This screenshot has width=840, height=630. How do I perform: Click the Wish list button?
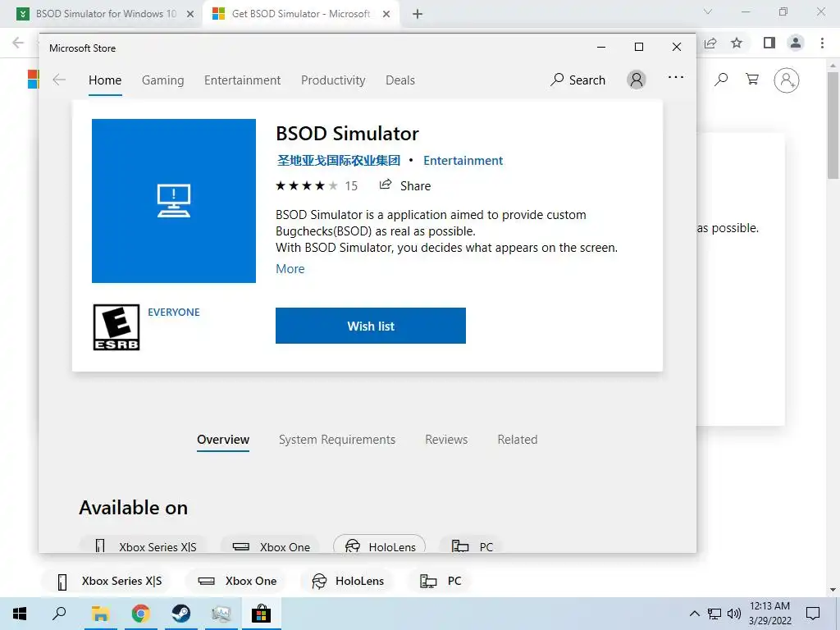[x=371, y=326]
